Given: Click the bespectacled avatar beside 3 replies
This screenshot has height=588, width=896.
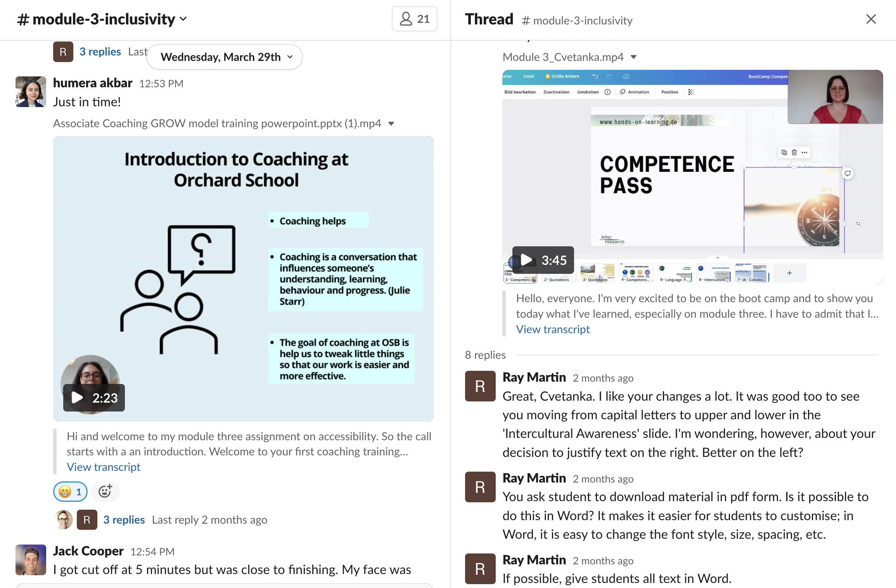Looking at the screenshot, I should coord(64,520).
